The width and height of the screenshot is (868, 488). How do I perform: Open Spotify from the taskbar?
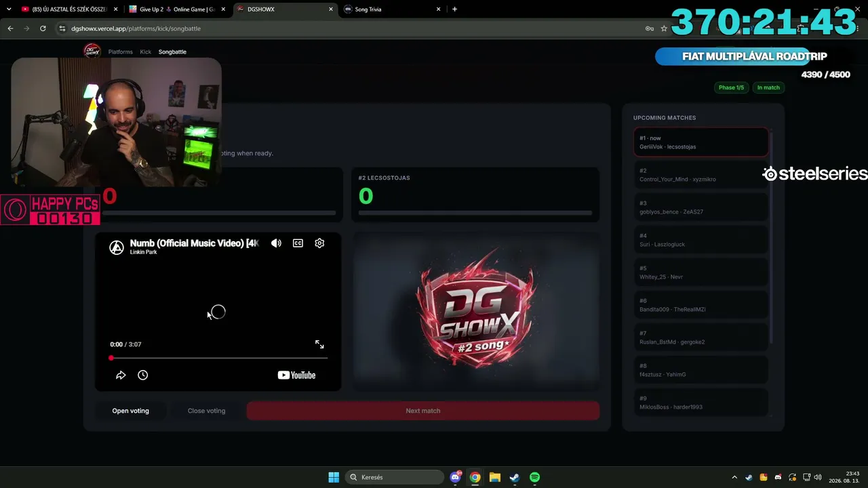(534, 477)
